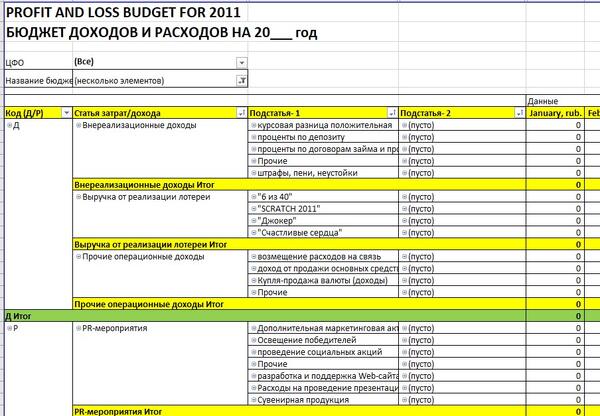Collapse Выручка от реализации лотереи group

tap(78, 197)
